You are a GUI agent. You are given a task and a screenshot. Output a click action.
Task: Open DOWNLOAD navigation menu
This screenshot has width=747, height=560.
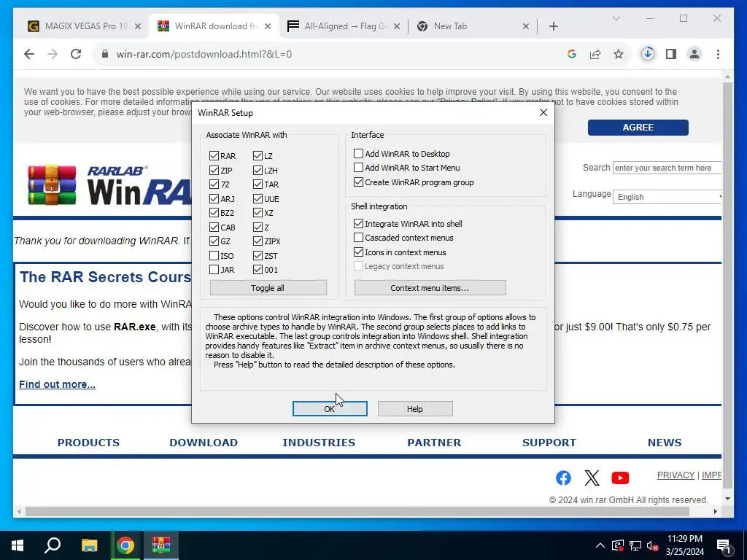[204, 443]
